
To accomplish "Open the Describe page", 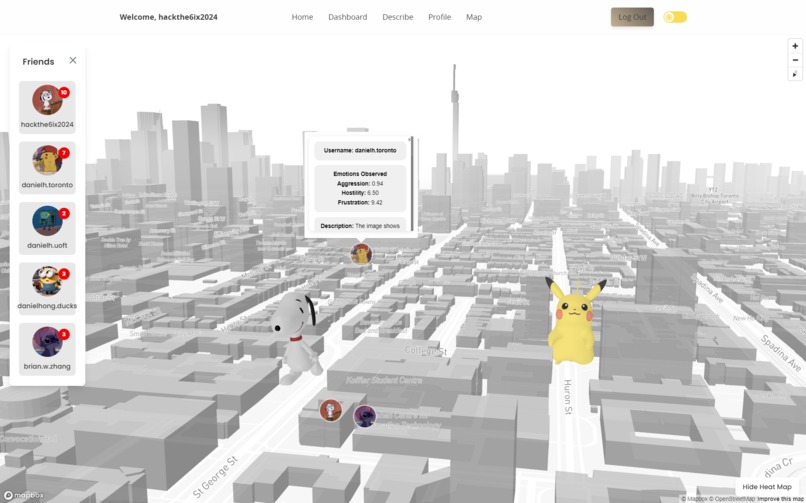I will (397, 17).
